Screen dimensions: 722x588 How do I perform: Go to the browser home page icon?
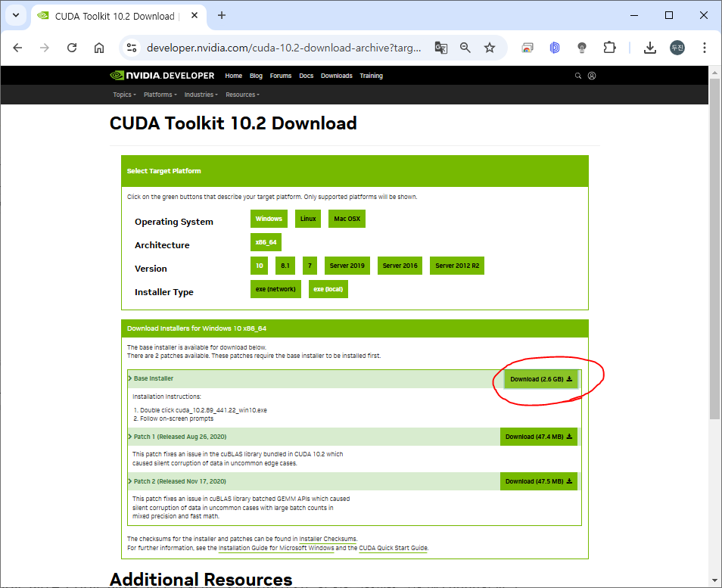99,48
